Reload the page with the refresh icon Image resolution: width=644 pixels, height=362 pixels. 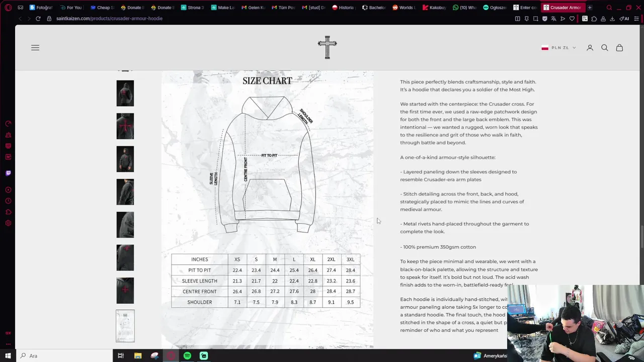(38, 19)
